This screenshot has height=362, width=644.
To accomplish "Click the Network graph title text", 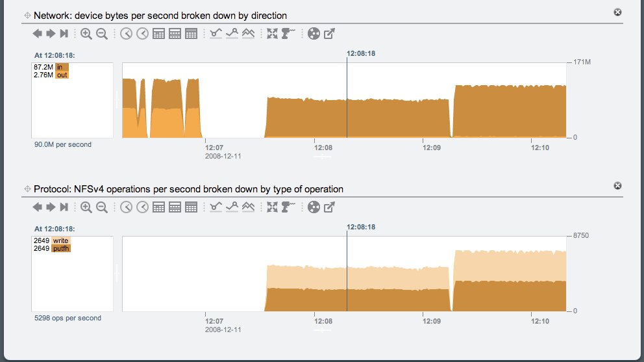I will 160,15.
